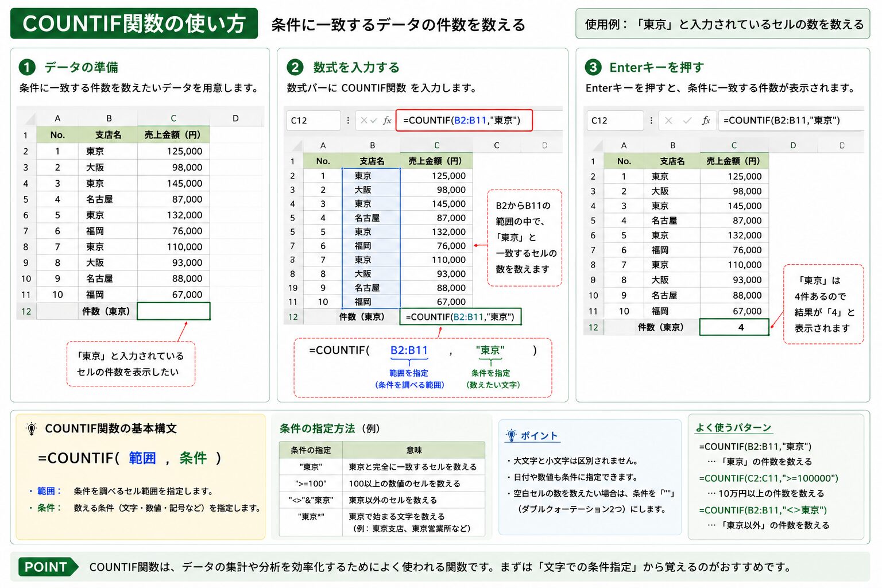Click the "東京*" condition cell in the examples table
882x588 pixels.
[311, 523]
